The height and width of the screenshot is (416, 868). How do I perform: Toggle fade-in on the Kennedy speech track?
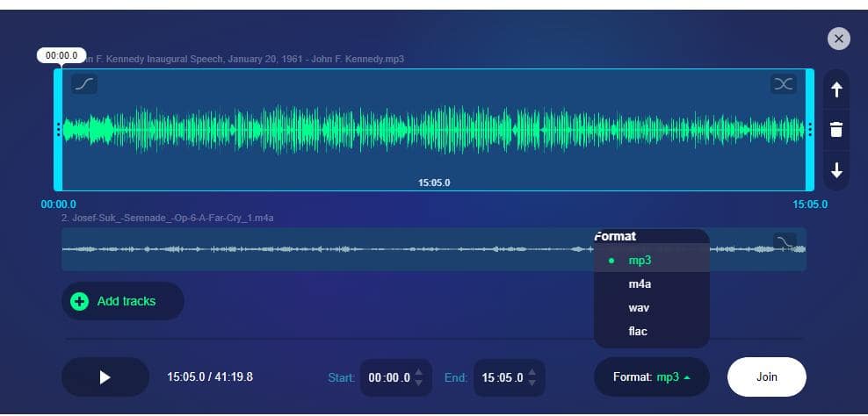pyautogui.click(x=84, y=84)
